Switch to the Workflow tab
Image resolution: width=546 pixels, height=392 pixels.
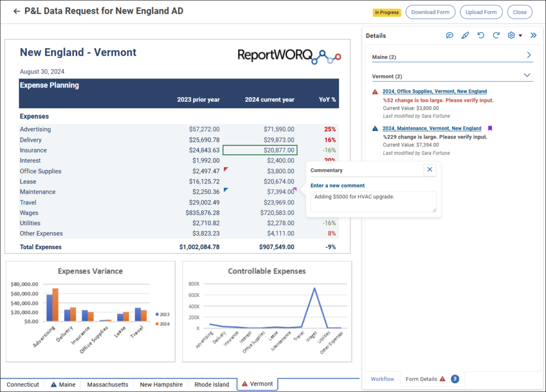[382, 379]
